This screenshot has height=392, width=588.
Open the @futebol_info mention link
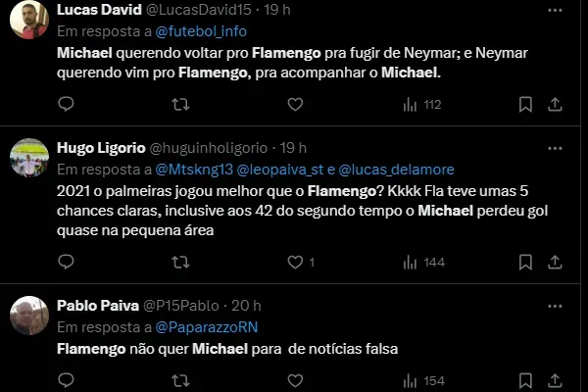pyautogui.click(x=201, y=31)
